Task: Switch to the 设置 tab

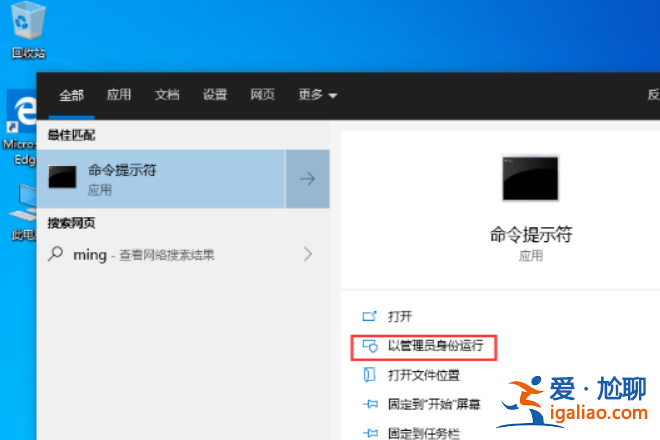Action: click(x=215, y=95)
